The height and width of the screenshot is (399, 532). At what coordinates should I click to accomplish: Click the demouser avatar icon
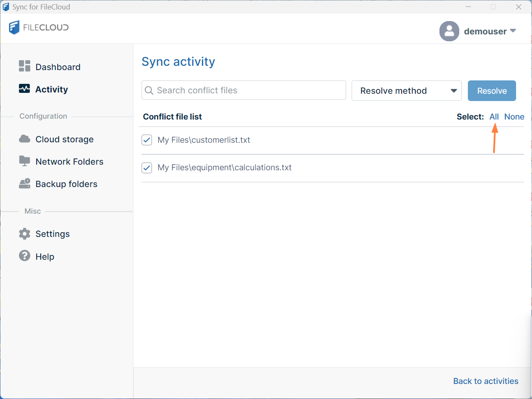(449, 31)
